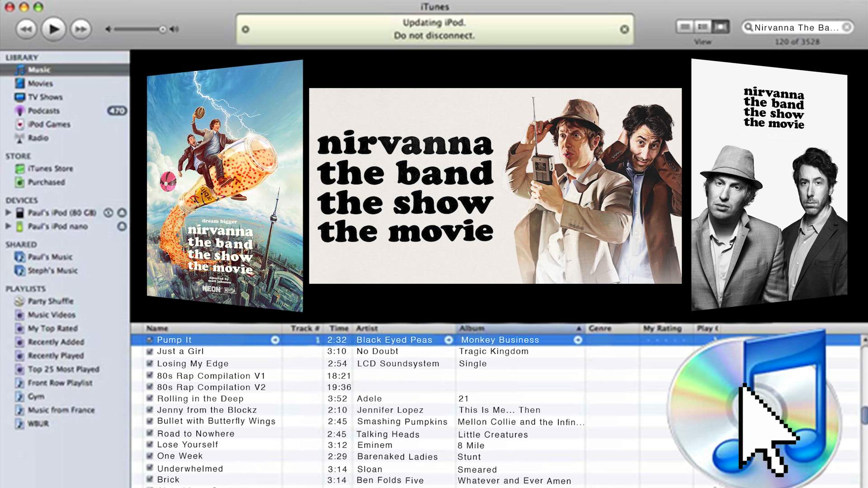Eject Paul's iPod nano
The image size is (868, 488).
[122, 226]
